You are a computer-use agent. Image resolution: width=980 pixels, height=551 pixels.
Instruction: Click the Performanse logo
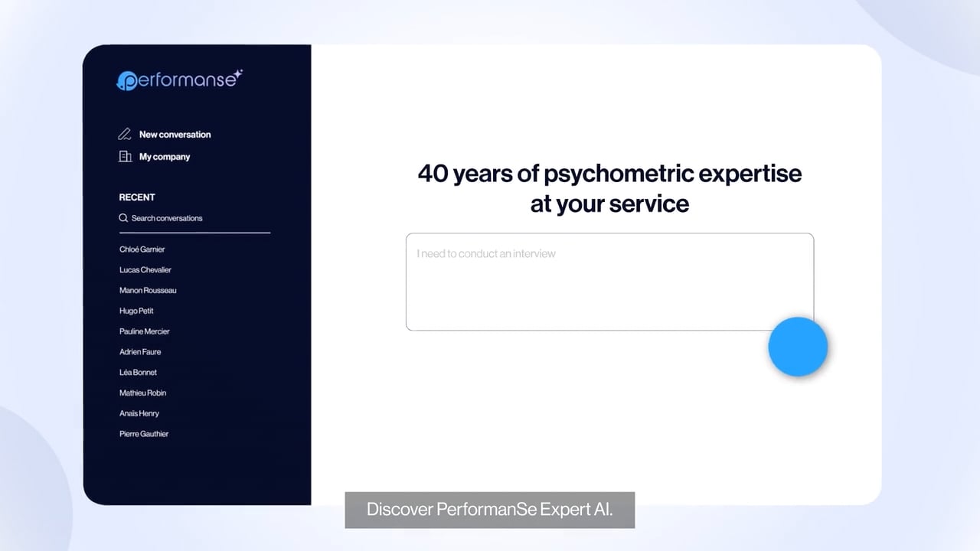coord(179,80)
